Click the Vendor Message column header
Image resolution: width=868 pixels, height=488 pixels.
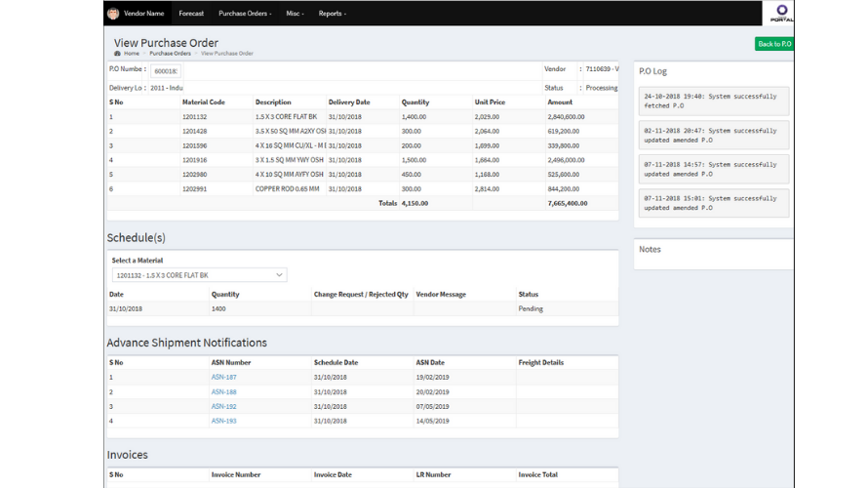click(441, 295)
